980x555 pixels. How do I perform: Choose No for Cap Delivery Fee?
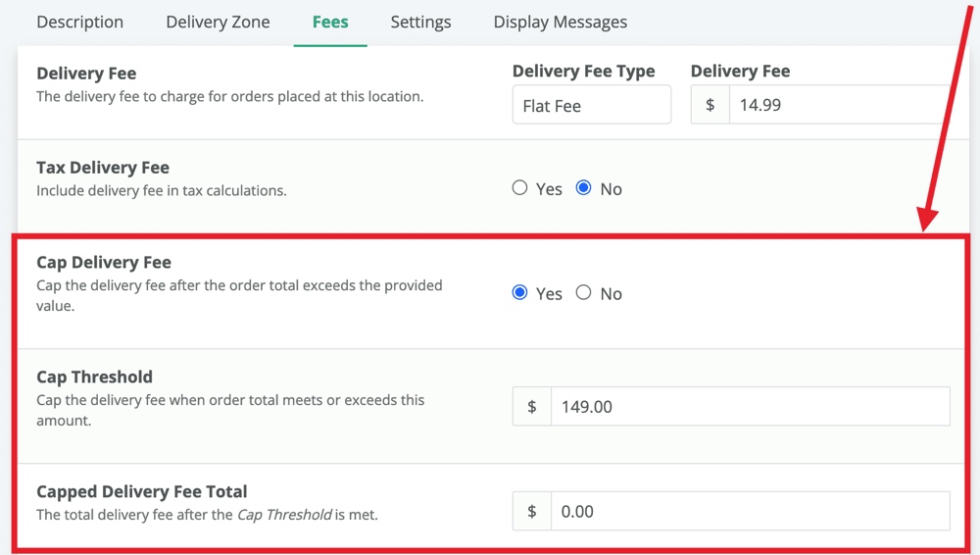(583, 292)
